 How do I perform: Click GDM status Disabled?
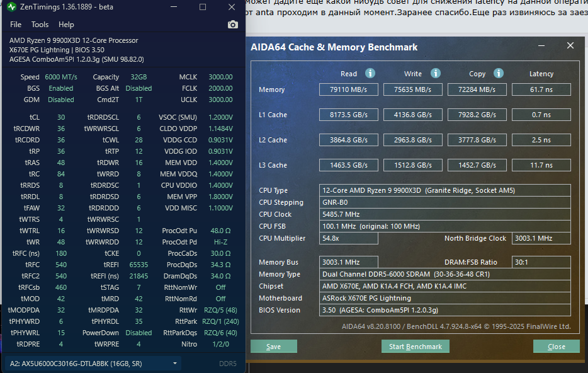point(60,100)
